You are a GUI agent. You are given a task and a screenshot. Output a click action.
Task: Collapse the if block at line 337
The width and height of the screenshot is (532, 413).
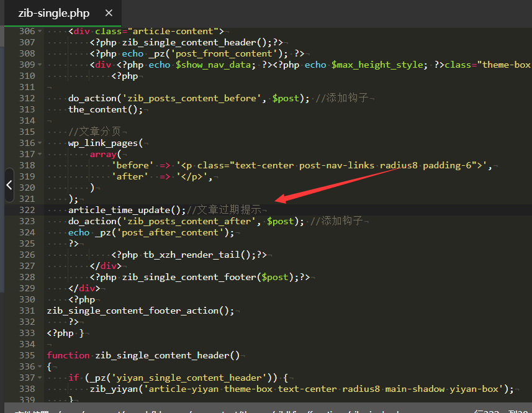[x=40, y=378]
